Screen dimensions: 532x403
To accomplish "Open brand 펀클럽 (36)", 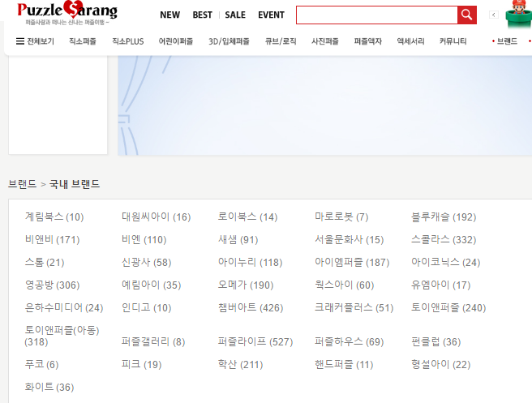I will point(436,341).
